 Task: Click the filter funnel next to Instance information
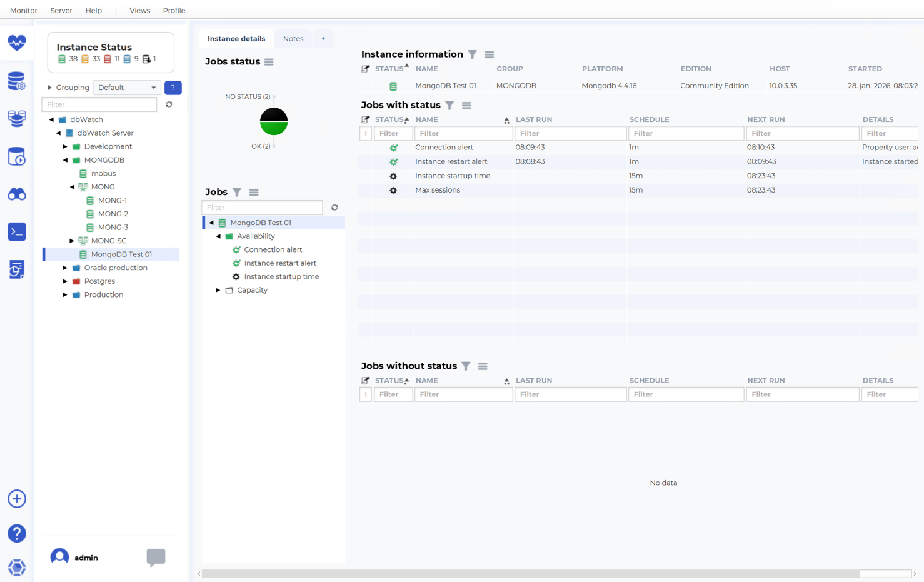pos(473,54)
